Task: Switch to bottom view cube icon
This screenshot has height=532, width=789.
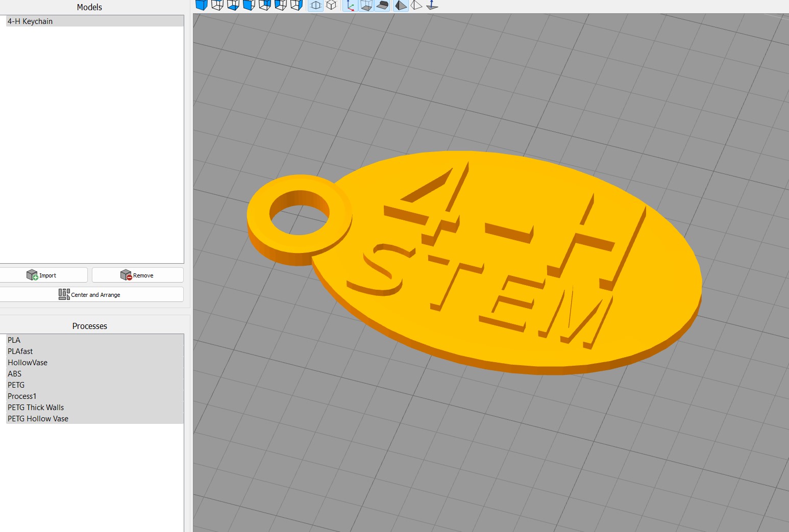Action: [x=233, y=5]
